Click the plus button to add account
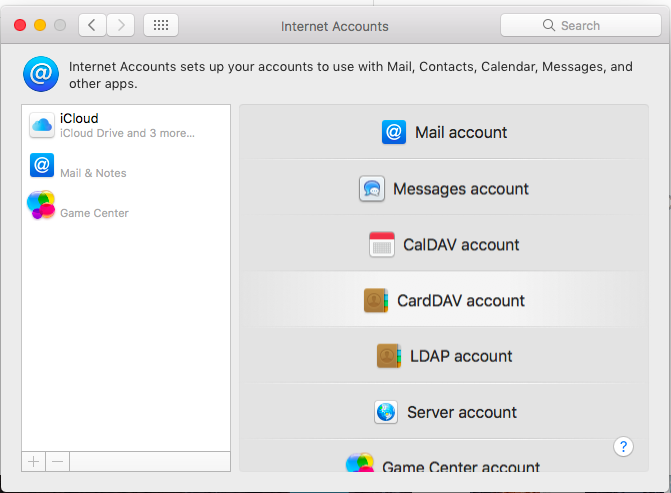671x493 pixels. pyautogui.click(x=33, y=462)
